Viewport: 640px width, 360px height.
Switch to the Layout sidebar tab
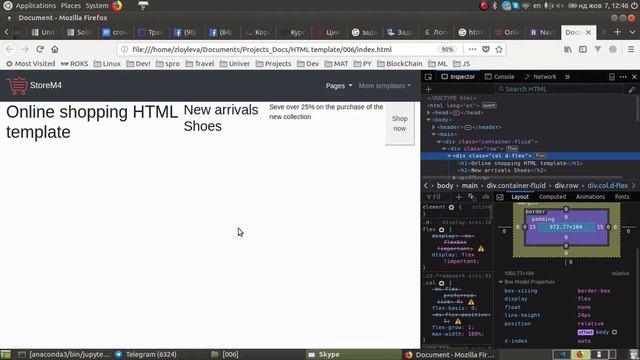[520, 197]
